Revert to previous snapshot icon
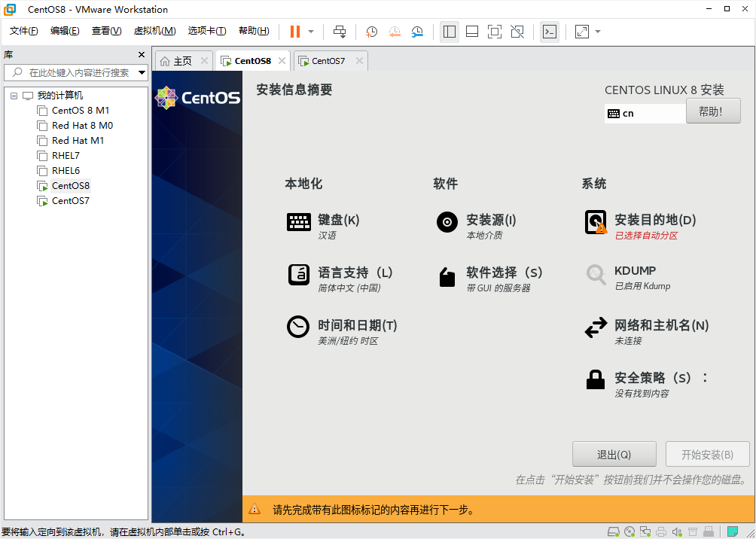This screenshot has height=539, width=756. point(395,32)
